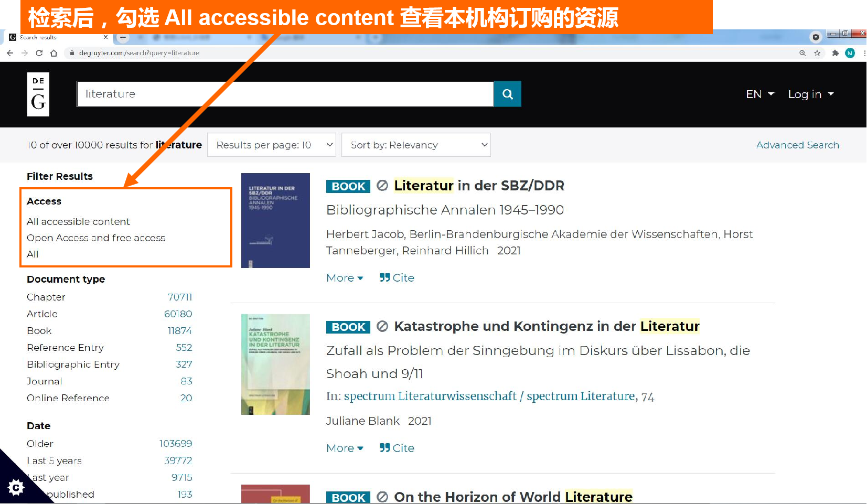Bookmark this page with star icon
This screenshot has height=504, width=867.
tap(817, 53)
